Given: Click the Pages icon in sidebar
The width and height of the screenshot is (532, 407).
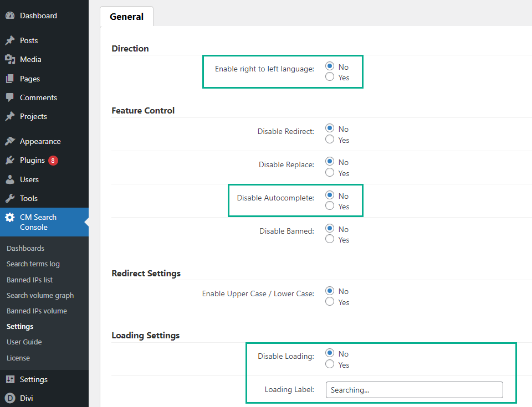Looking at the screenshot, I should [x=10, y=79].
